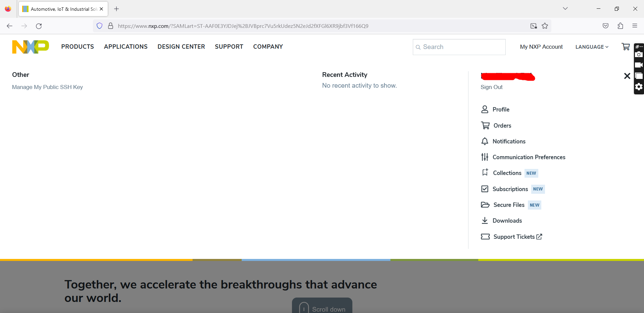Screen dimensions: 644x313
Task: Open the Profile section of the account menu
Action: click(501, 109)
